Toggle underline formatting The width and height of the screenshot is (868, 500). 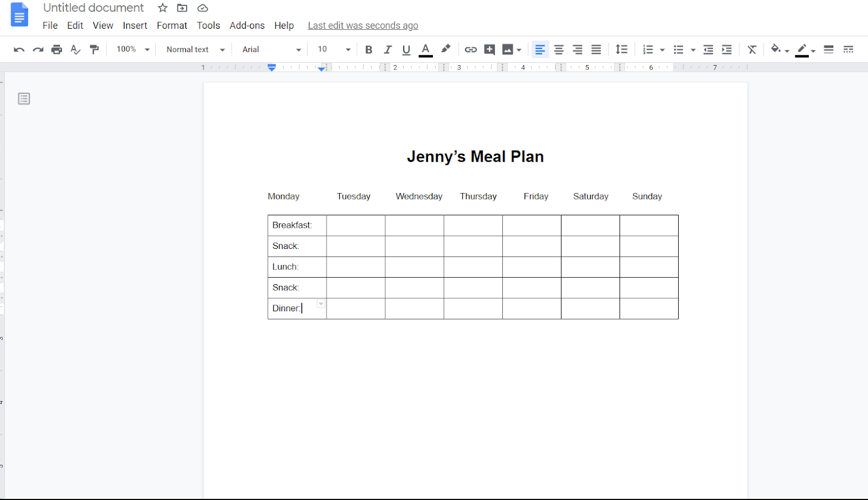tap(406, 49)
